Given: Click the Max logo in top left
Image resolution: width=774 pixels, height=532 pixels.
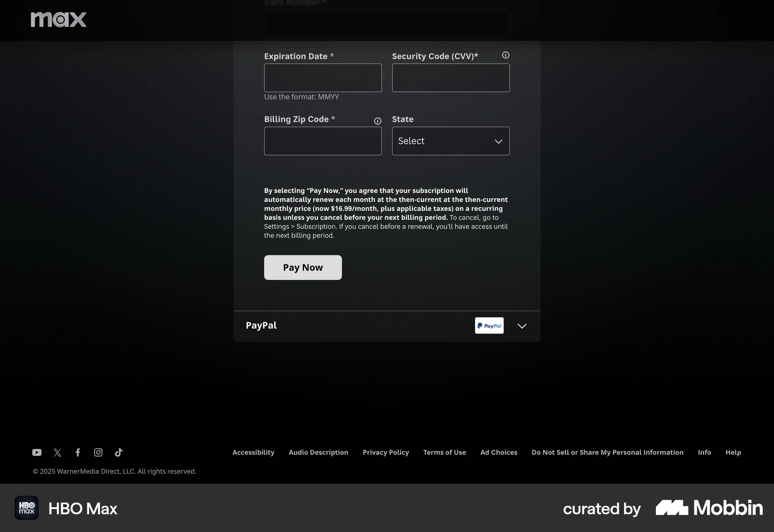Looking at the screenshot, I should [x=58, y=19].
